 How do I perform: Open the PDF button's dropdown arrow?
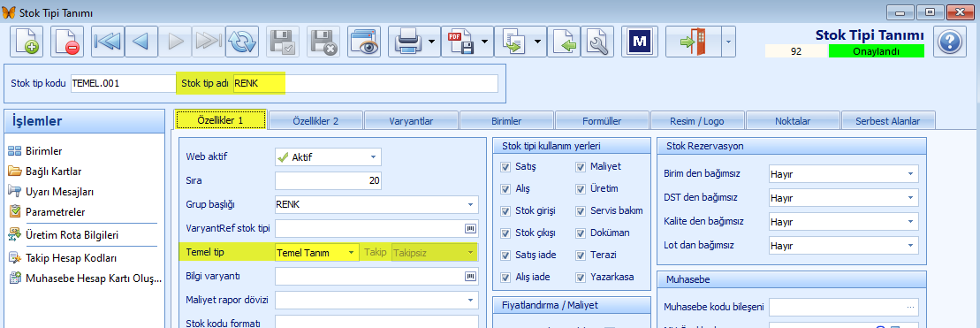pyautogui.click(x=485, y=42)
